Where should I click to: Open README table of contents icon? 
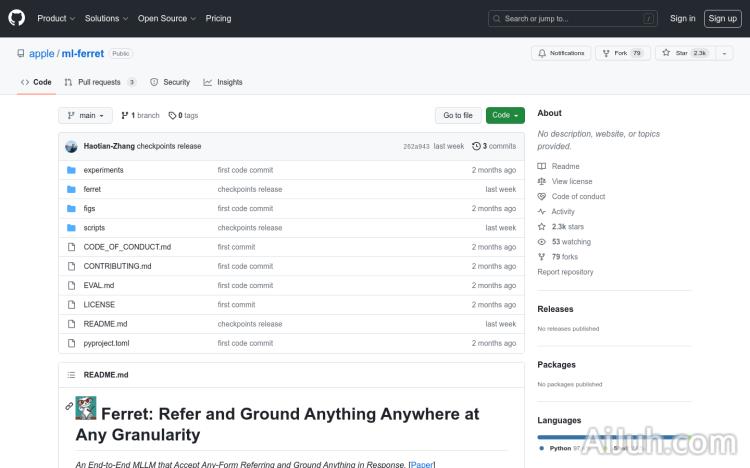71,375
